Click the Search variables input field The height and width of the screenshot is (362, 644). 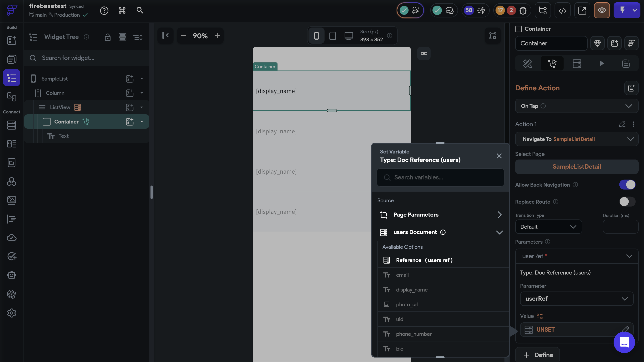point(441,177)
